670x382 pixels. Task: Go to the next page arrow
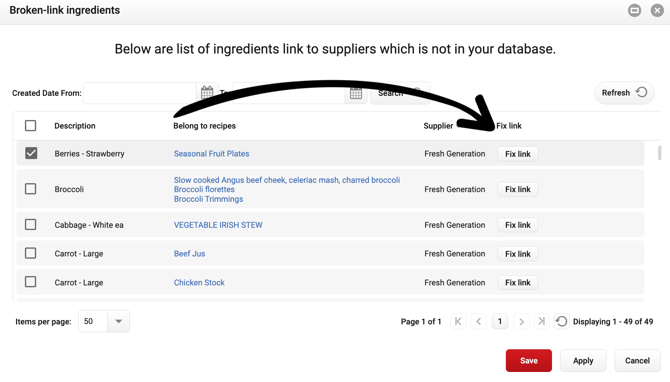(x=521, y=321)
